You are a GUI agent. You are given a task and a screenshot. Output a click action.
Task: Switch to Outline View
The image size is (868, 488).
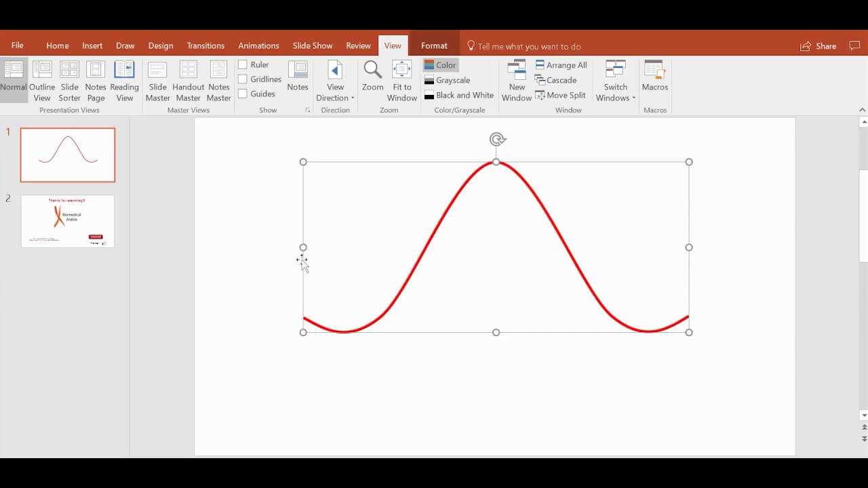click(42, 81)
